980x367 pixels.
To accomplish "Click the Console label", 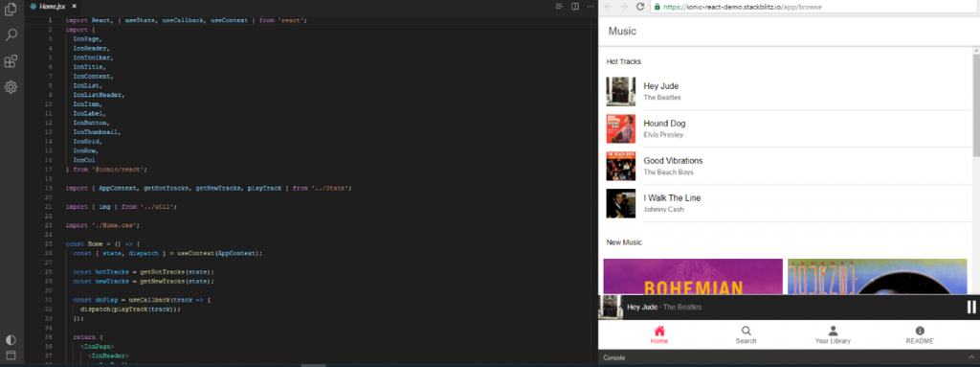I will pyautogui.click(x=613, y=357).
